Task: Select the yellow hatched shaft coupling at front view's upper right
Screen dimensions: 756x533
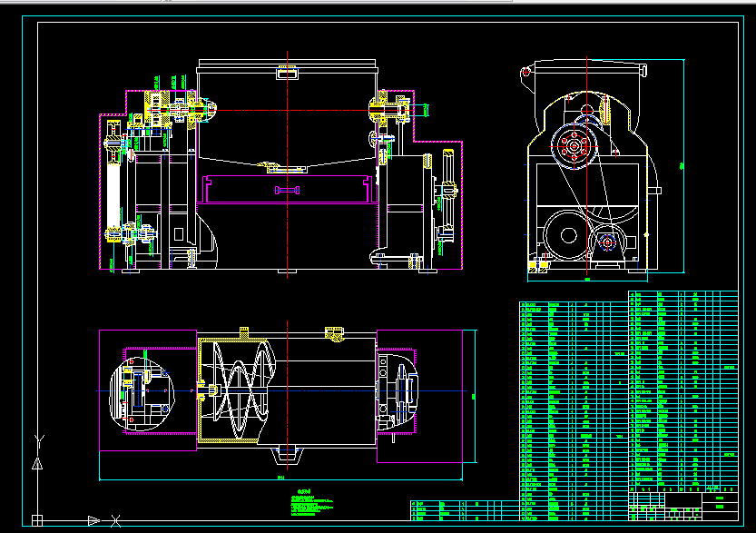Action: tap(391, 109)
